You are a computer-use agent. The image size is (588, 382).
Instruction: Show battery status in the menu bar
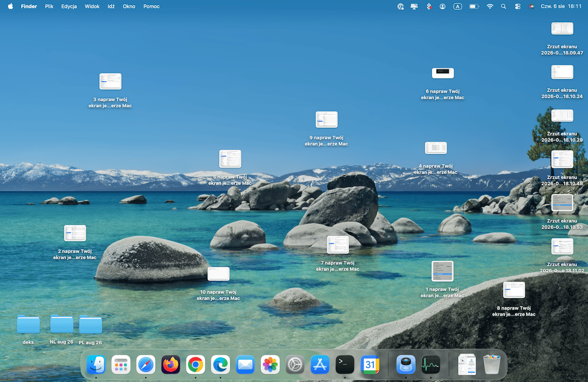click(474, 6)
